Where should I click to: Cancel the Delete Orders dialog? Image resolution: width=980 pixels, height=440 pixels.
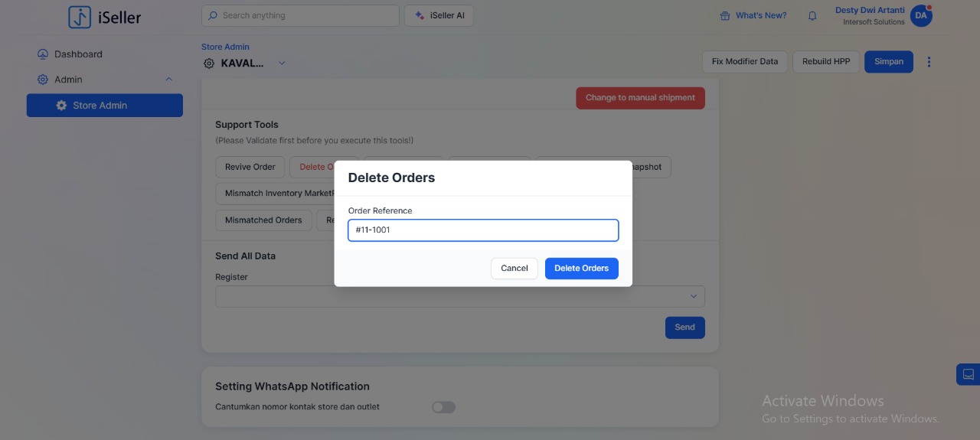(514, 269)
